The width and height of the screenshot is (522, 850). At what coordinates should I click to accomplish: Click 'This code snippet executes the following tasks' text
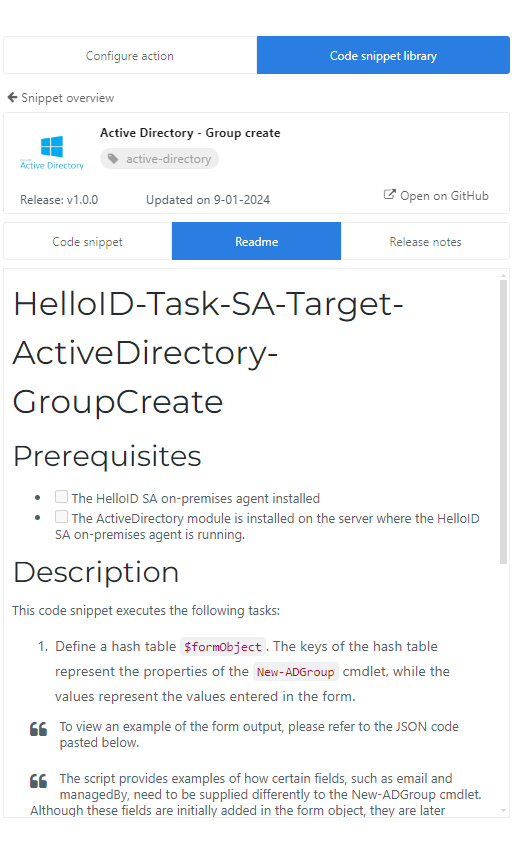pos(146,610)
